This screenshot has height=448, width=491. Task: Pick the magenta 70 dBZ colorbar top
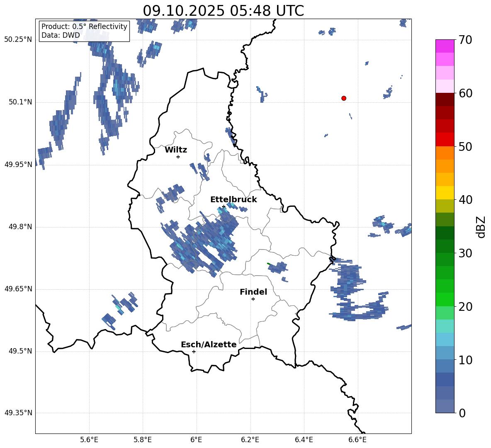[x=445, y=46]
